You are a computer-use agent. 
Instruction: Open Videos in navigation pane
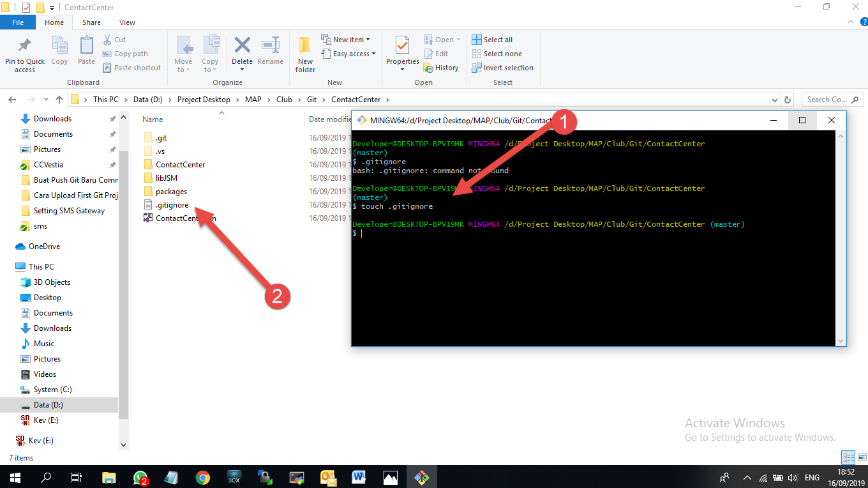pyautogui.click(x=45, y=374)
